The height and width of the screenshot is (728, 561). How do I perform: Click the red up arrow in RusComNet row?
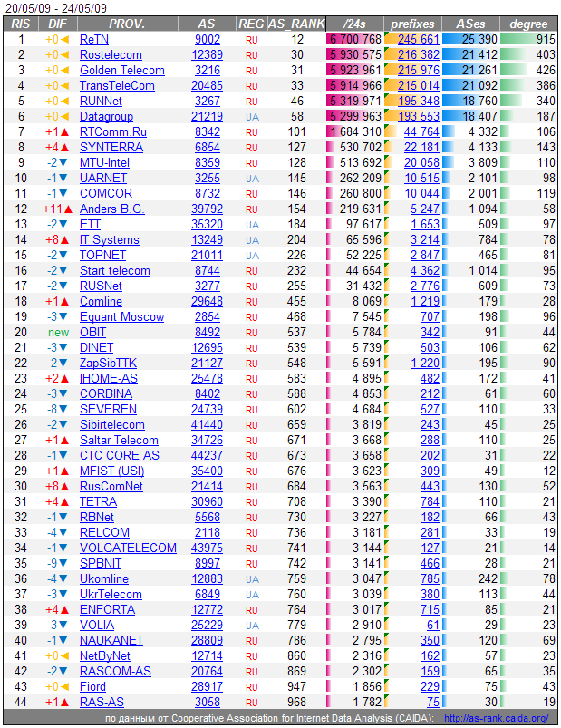64,487
